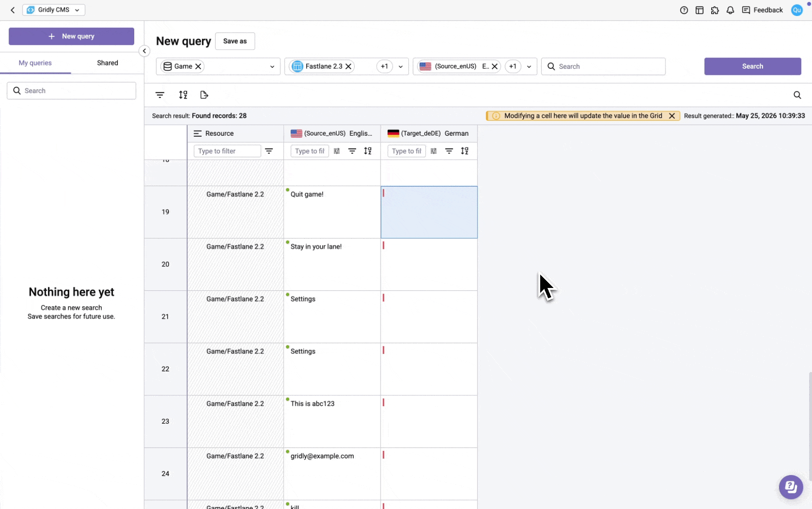Select the 'Stay in your lane!' cell
Screen dimensions: 812x509
point(332,264)
